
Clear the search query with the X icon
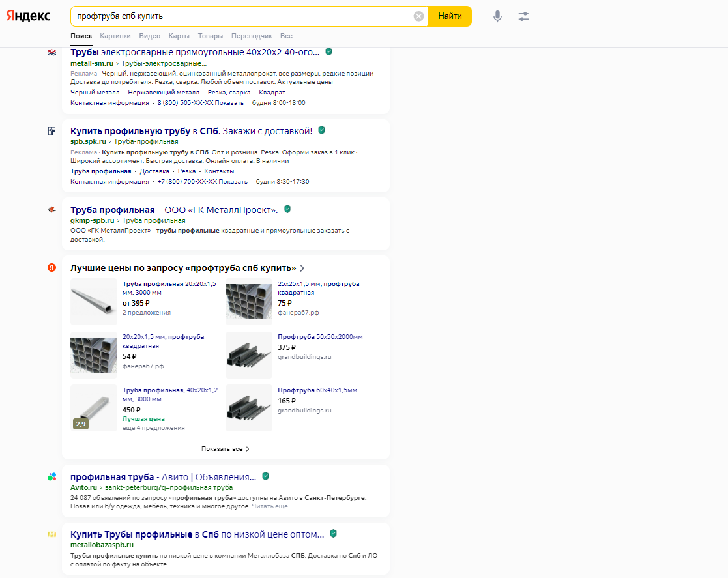418,16
